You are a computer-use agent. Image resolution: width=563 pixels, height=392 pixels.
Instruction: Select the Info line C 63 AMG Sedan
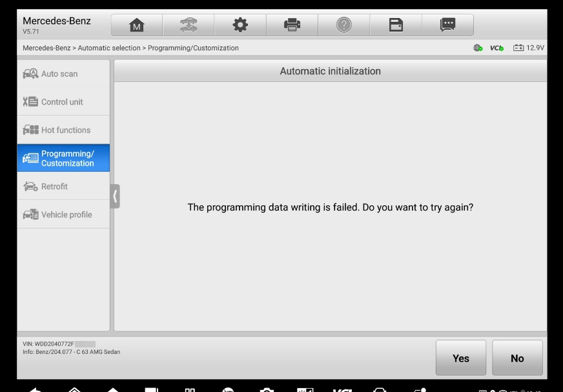tap(71, 352)
